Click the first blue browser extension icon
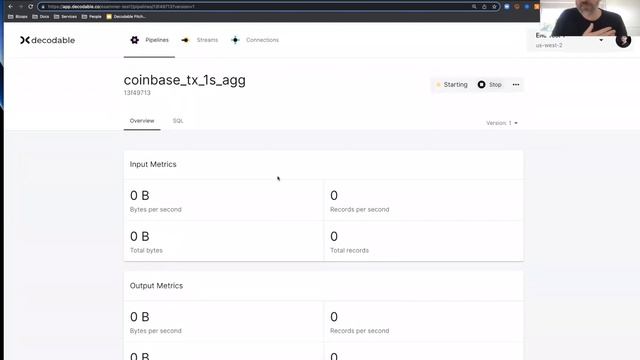Screen dimensions: 640x360 point(507,7)
